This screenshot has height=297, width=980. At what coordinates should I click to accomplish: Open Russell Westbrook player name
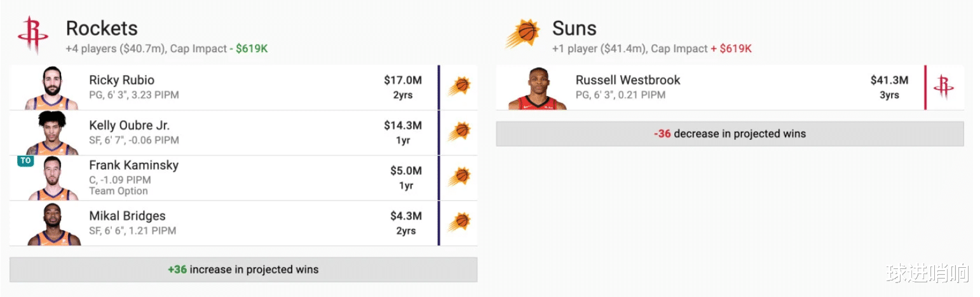(628, 80)
